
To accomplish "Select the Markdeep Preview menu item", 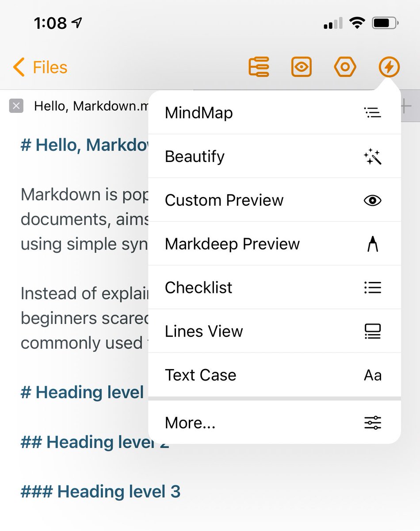I will [275, 244].
